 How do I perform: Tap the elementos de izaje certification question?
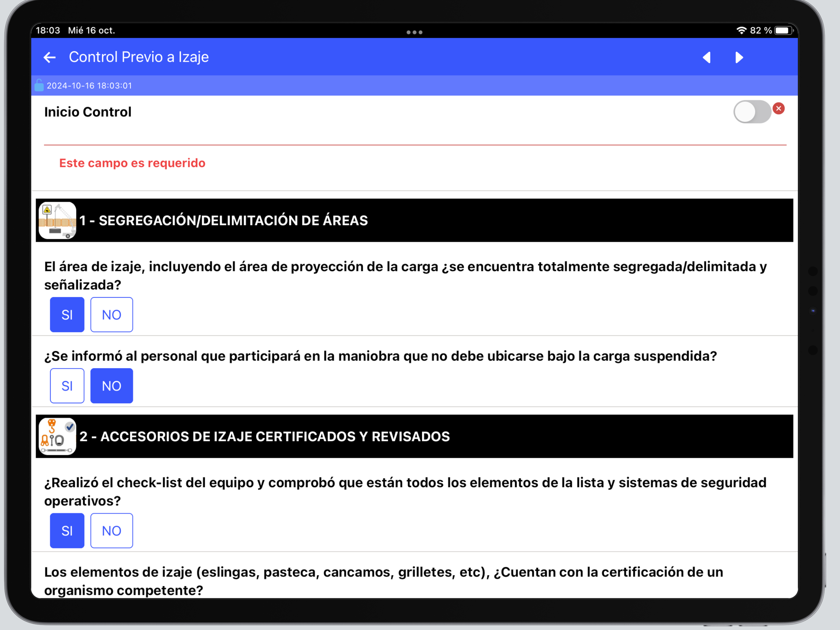[x=384, y=581]
